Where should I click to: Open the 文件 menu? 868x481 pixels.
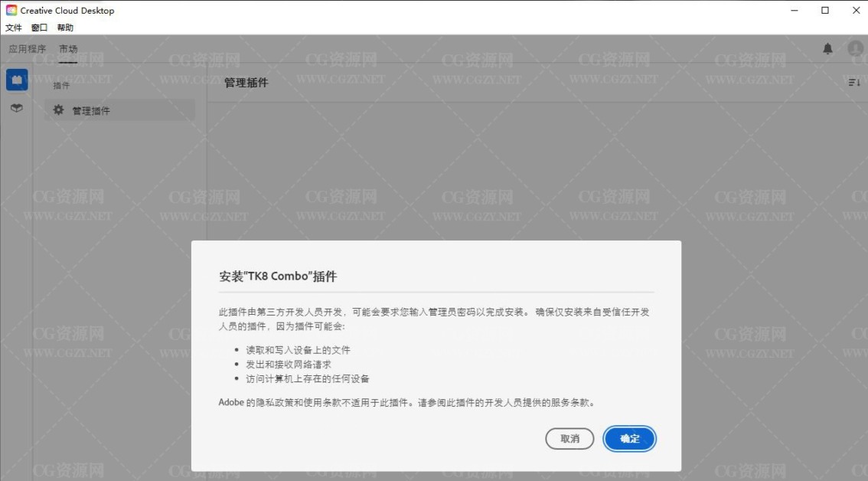(x=13, y=28)
